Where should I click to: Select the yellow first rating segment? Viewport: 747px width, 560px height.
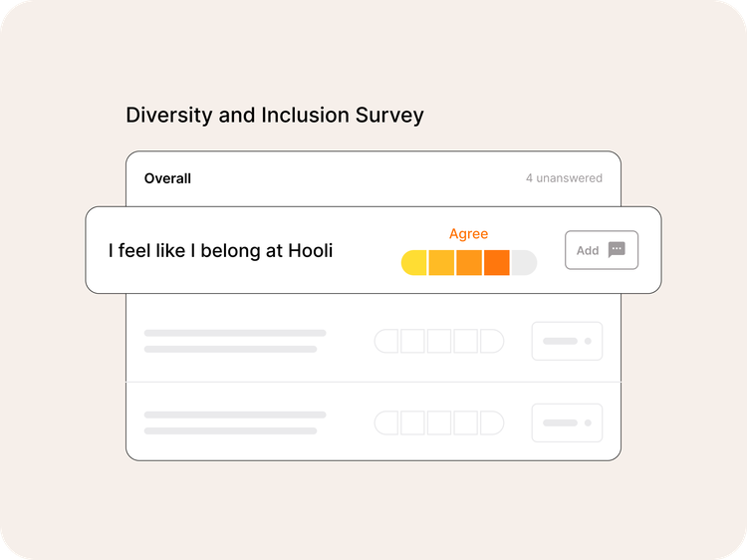click(414, 263)
